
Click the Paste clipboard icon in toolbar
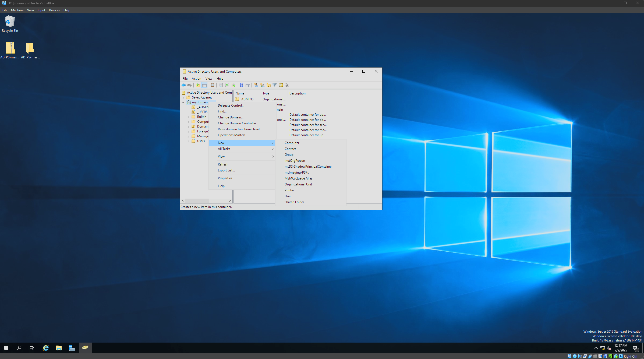click(x=213, y=85)
